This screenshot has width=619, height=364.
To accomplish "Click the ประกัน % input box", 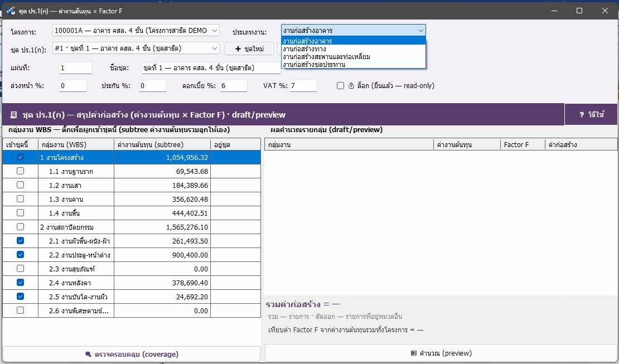I will (x=152, y=86).
